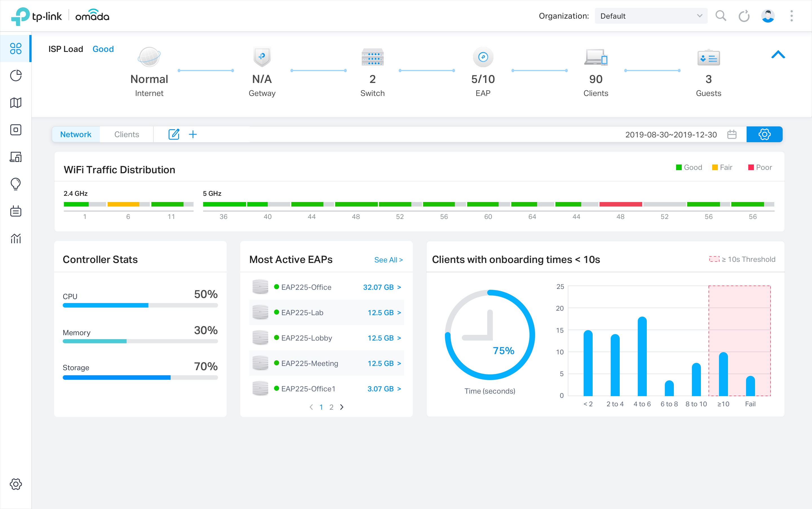
Task: Expand EAP225-Office row arrow
Action: 399,287
